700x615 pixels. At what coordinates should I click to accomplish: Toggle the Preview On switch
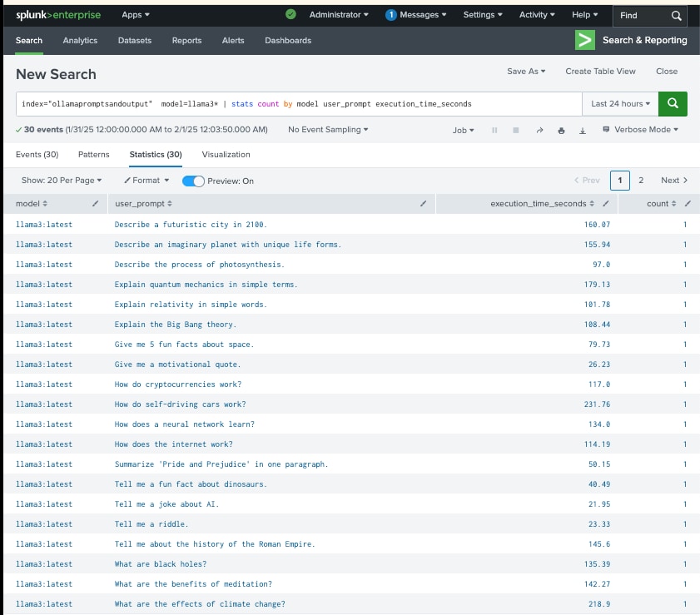click(x=193, y=181)
